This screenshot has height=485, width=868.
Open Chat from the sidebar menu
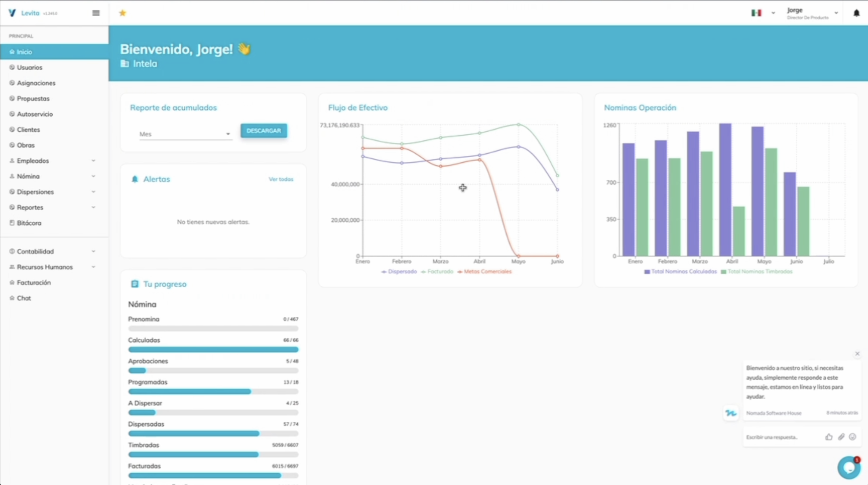point(24,298)
